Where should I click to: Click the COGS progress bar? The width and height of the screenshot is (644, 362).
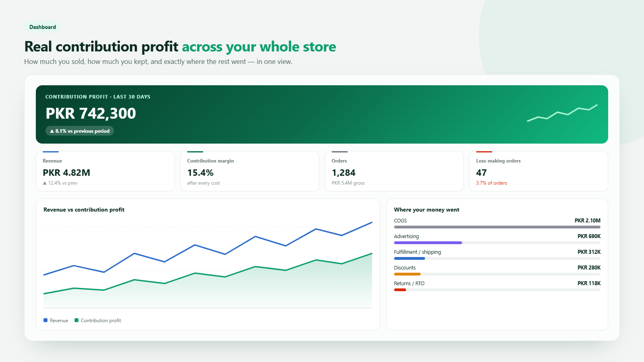pos(497,227)
